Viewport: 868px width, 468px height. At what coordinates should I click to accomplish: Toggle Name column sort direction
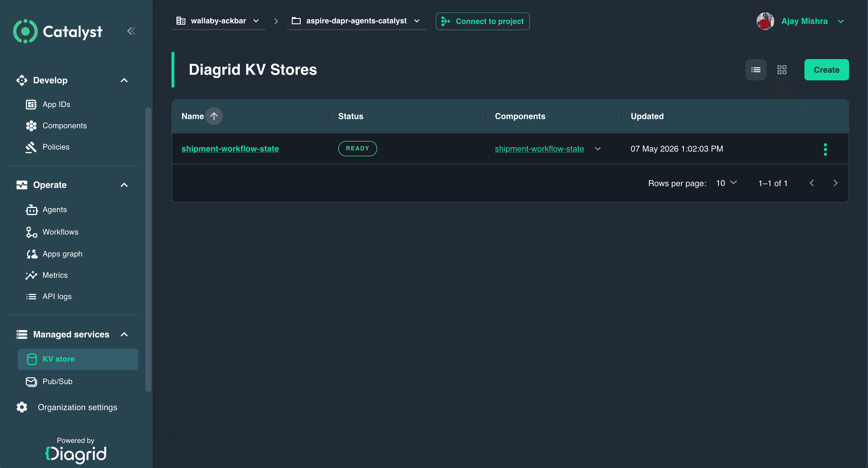[x=214, y=116]
